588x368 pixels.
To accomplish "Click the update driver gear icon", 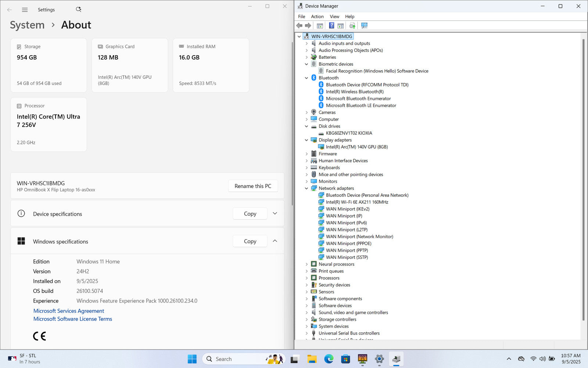I will [x=352, y=26].
